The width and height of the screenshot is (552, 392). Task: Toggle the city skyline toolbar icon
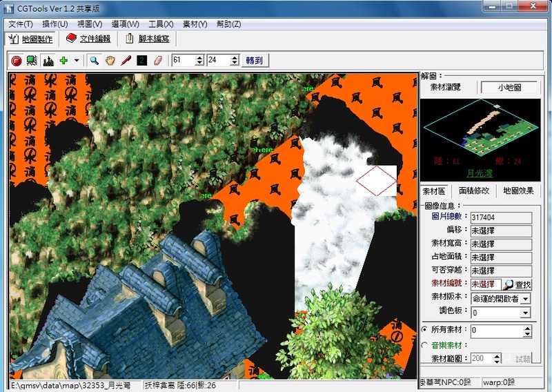tap(48, 61)
